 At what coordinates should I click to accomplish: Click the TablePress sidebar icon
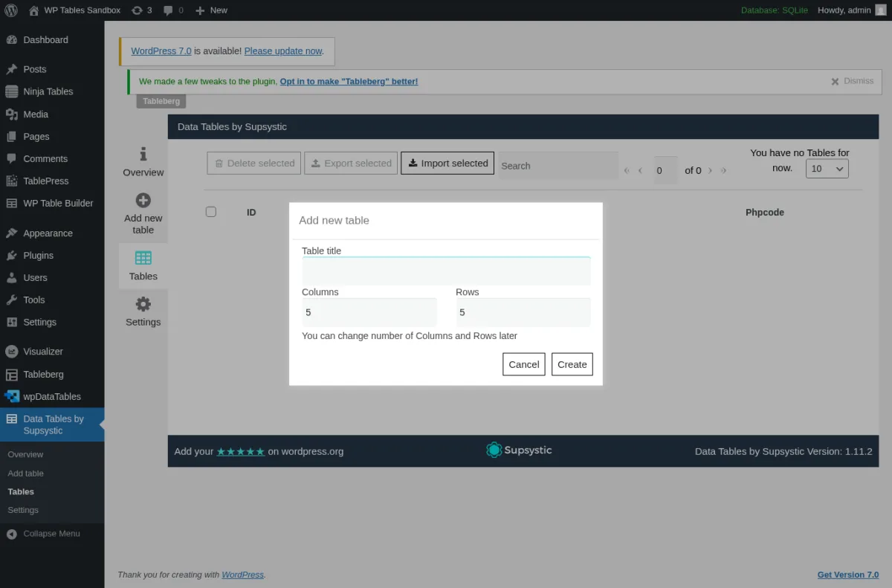[11, 181]
